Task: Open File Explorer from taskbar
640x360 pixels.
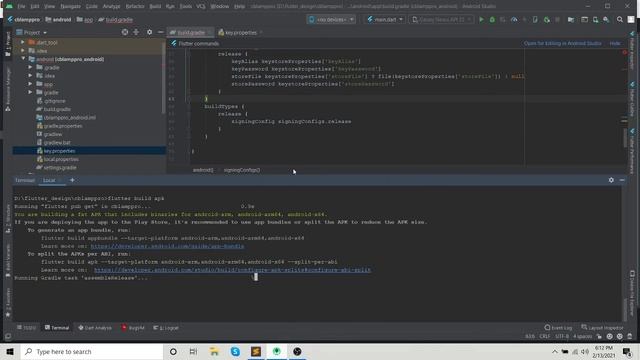Action: 214,351
